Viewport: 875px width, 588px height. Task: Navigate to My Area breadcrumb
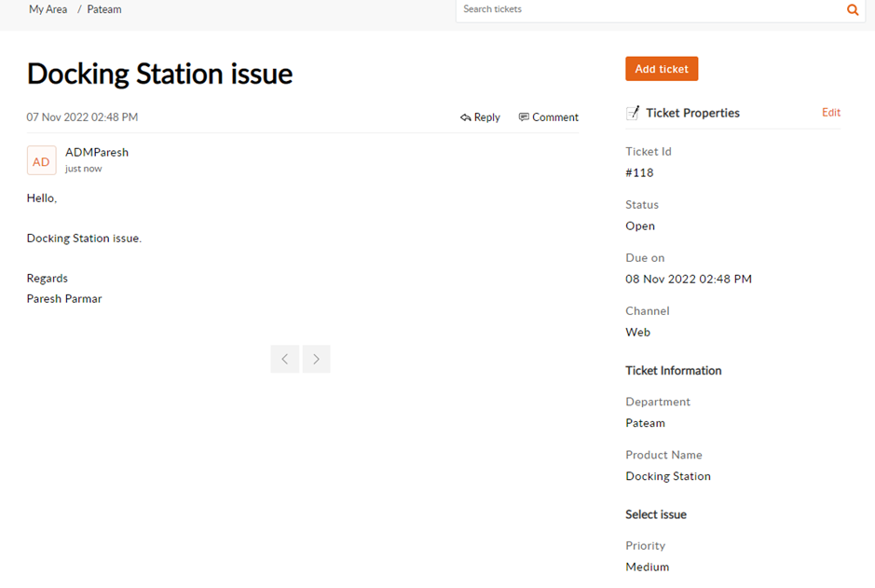pos(48,9)
